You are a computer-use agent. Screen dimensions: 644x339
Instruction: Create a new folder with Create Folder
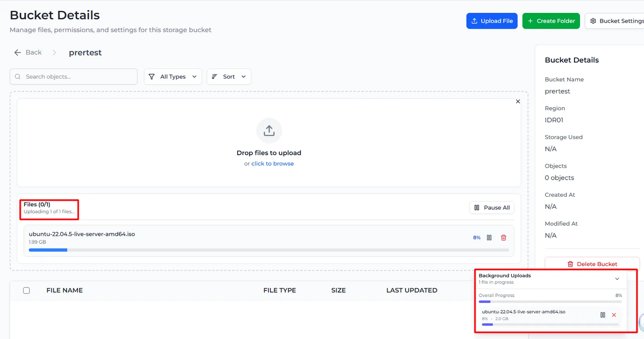[x=551, y=21]
